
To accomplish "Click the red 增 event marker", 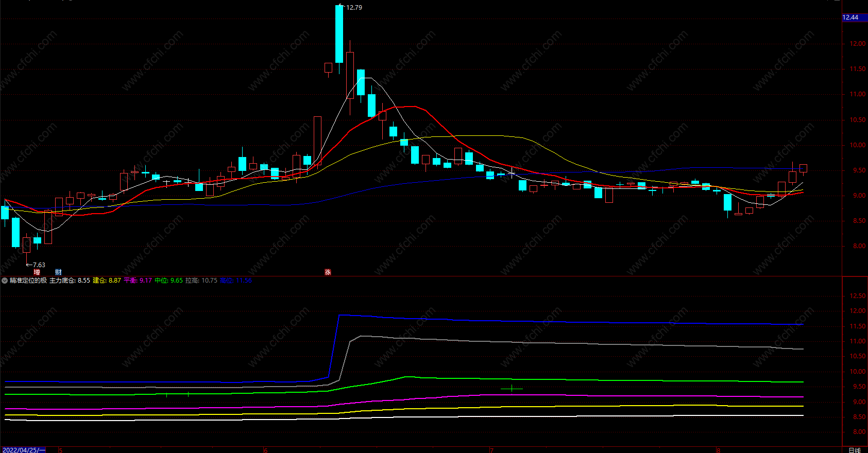I will pos(37,272).
